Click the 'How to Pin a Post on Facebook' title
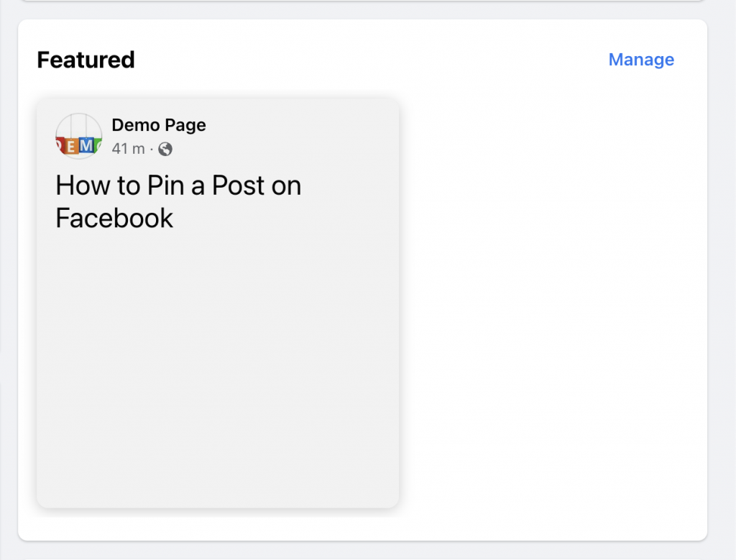 point(178,201)
